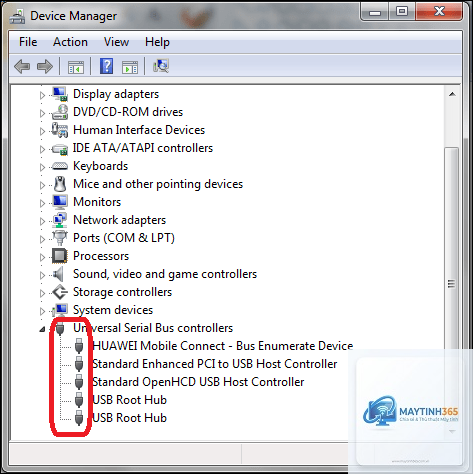The image size is (473, 474).
Task: Click the Human Interface Devices icon
Action: [60, 130]
